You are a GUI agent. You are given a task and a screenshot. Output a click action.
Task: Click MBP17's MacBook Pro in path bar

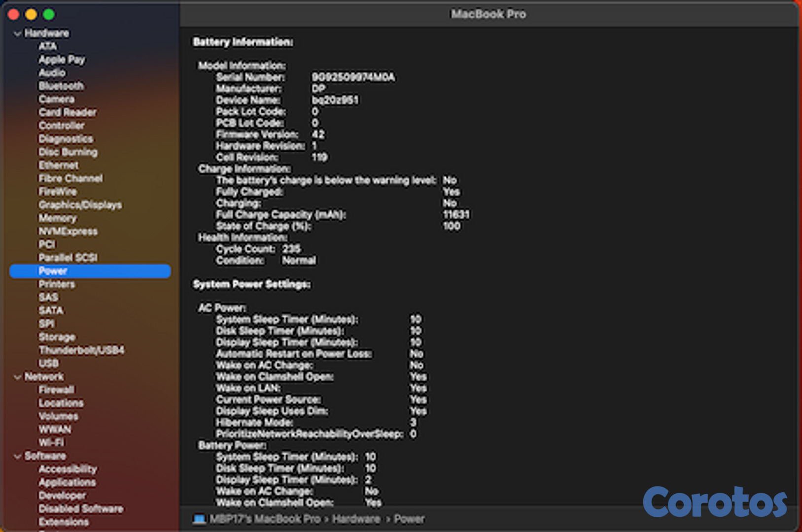(x=265, y=519)
